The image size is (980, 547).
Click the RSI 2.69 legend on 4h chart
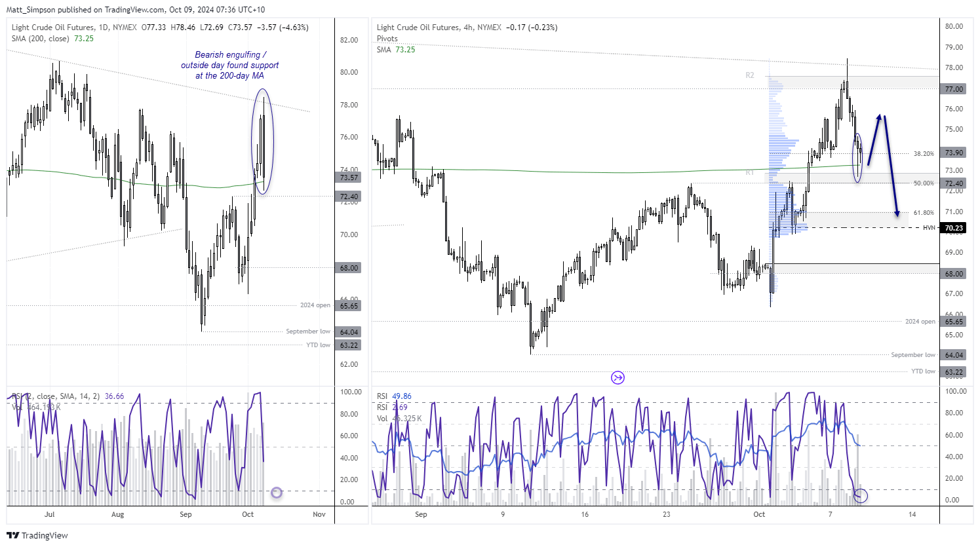tap(392, 407)
